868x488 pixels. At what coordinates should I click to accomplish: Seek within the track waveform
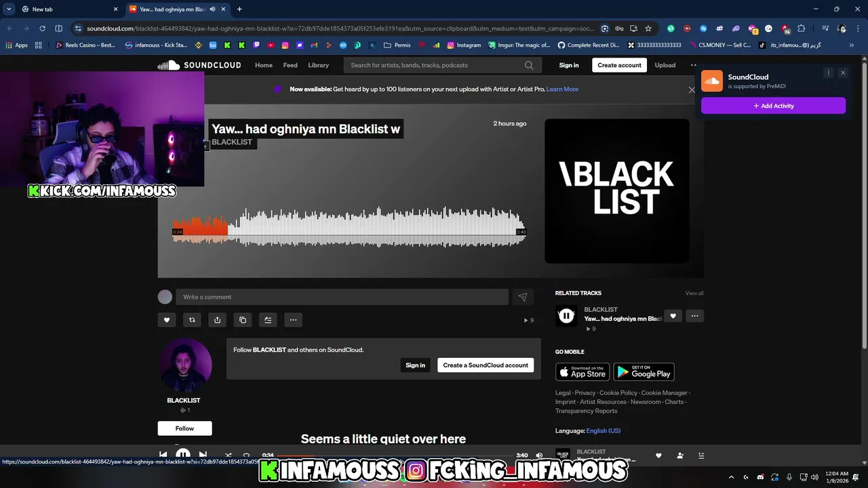pyautogui.click(x=349, y=227)
